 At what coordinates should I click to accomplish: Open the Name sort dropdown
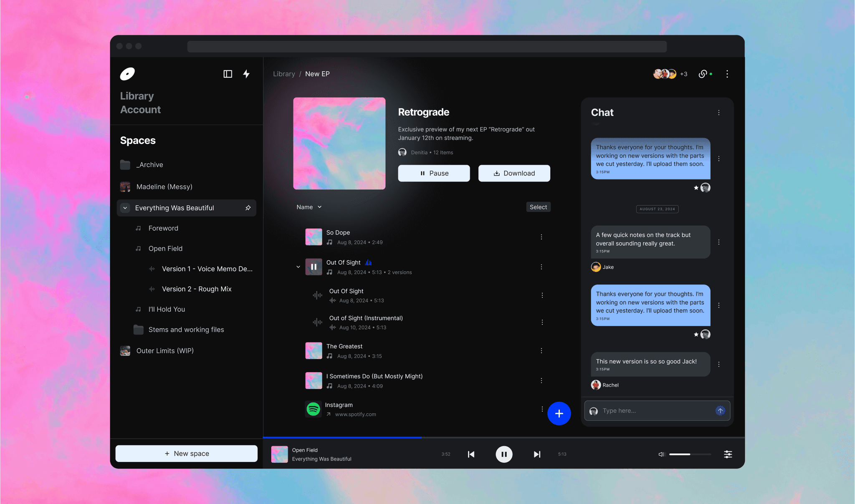[x=309, y=207]
